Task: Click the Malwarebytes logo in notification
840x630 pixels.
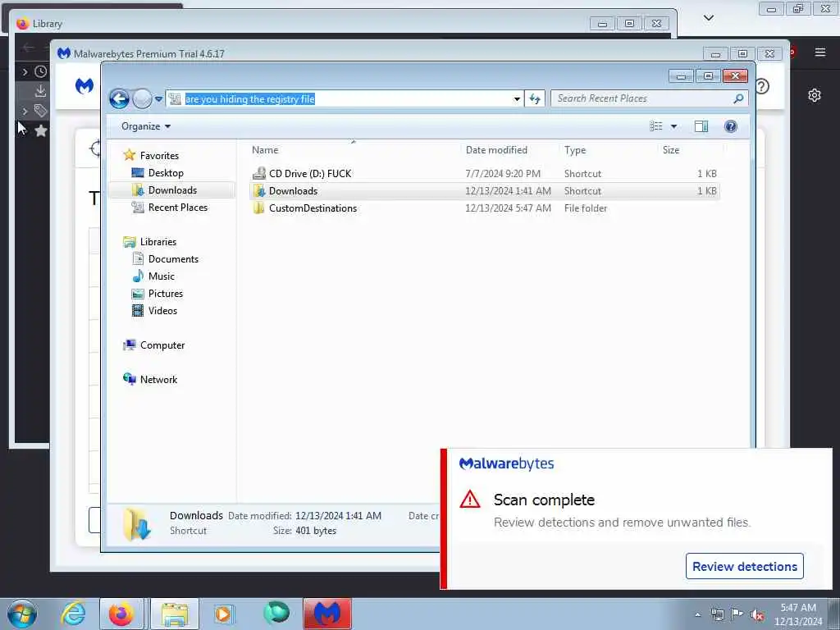Action: 506,463
